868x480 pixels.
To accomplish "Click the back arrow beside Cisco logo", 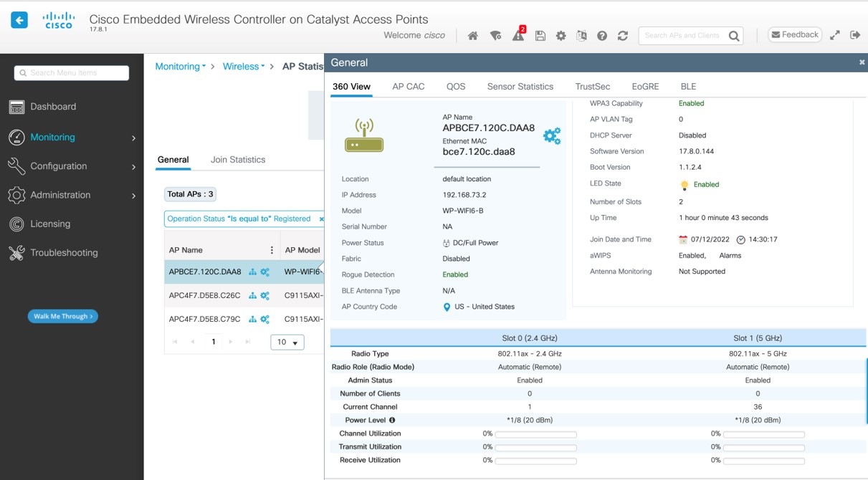I will click(19, 20).
